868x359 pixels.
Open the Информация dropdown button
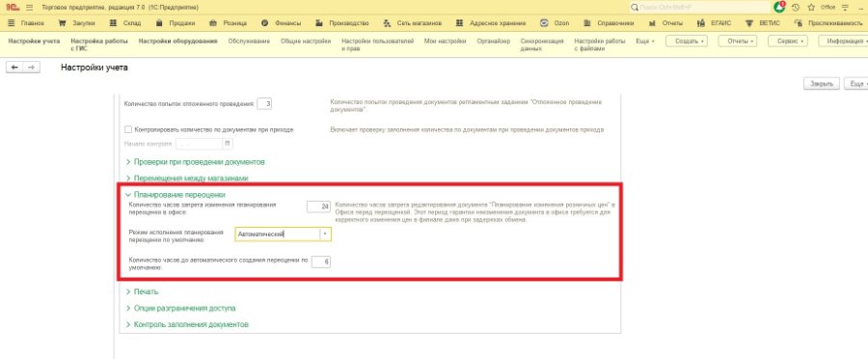[844, 41]
